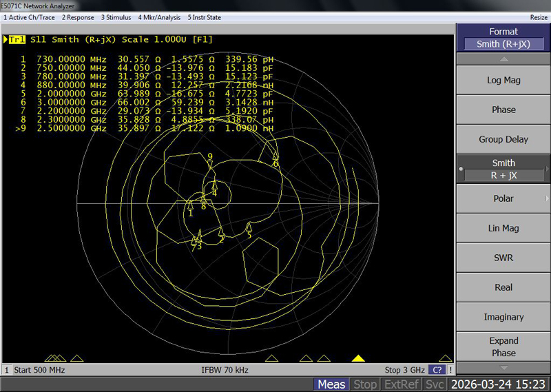
Task: Click the active filled marker triangle on the stimulus axis
Action: (358, 358)
